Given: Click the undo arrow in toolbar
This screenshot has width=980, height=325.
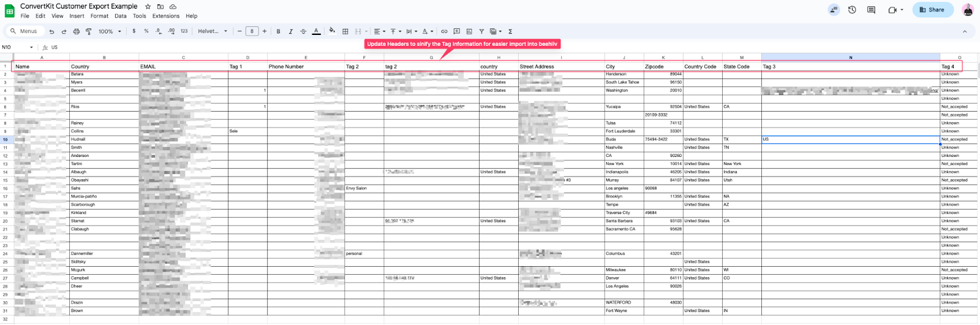Looking at the screenshot, I should point(51,31).
